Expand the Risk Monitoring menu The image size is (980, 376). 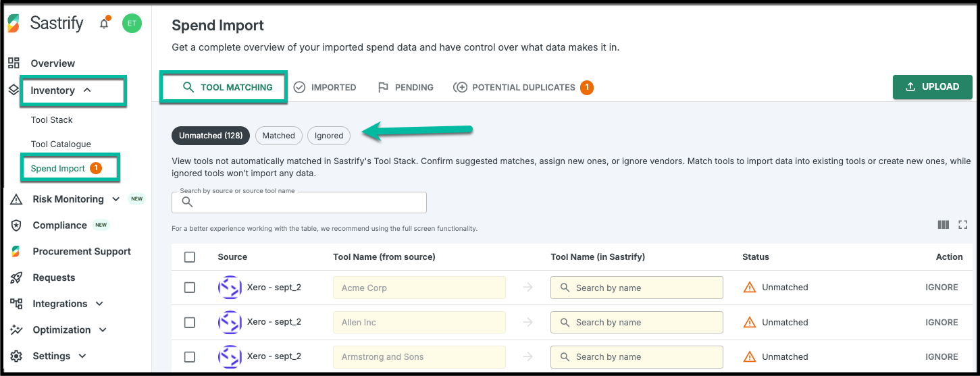[115, 199]
